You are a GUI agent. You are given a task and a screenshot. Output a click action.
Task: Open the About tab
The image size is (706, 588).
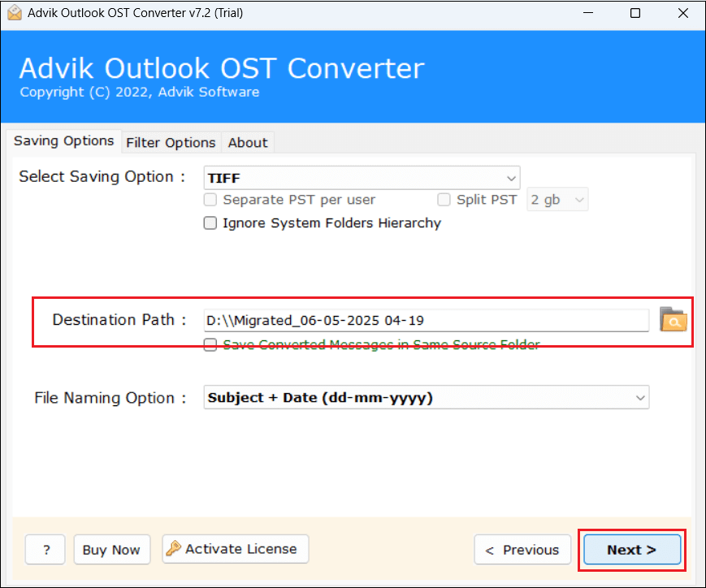[248, 143]
